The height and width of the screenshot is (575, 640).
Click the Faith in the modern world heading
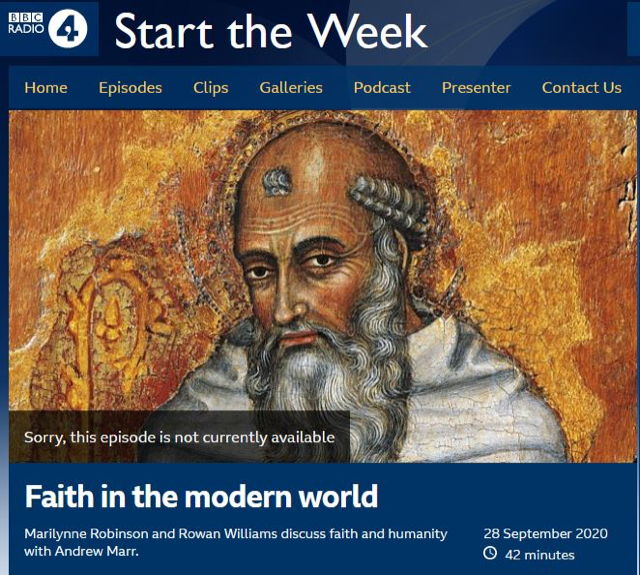tap(201, 496)
